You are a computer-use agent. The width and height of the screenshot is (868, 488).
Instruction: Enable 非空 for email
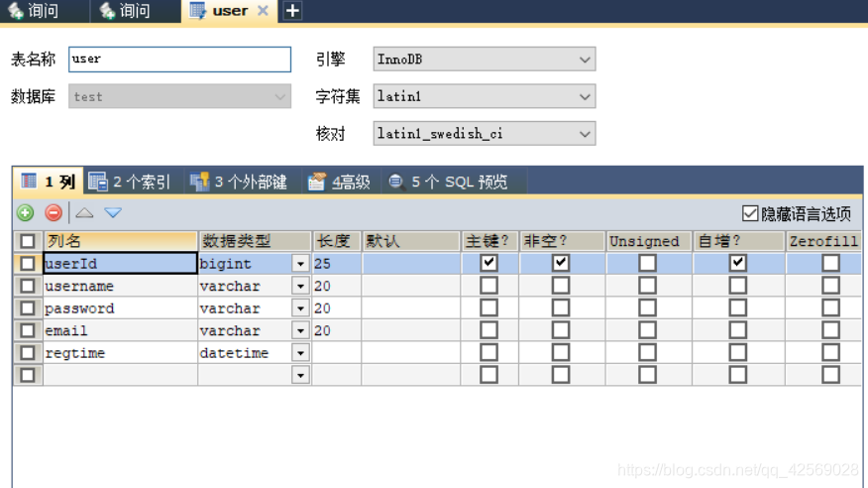[x=561, y=330]
